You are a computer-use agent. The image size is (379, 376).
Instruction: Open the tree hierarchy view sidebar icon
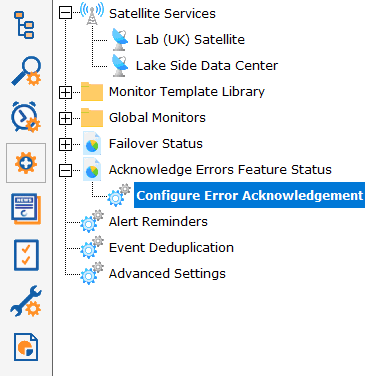click(24, 25)
